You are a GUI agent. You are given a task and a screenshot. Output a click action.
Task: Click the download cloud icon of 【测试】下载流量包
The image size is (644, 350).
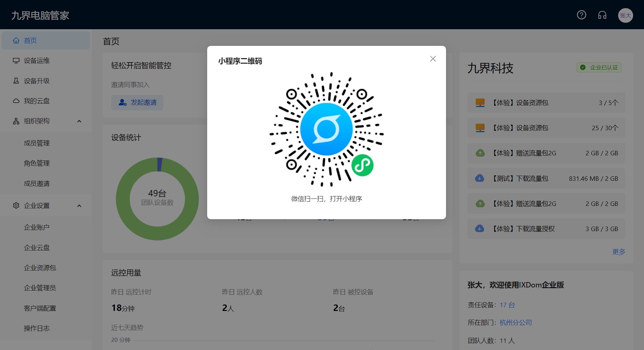(x=480, y=178)
